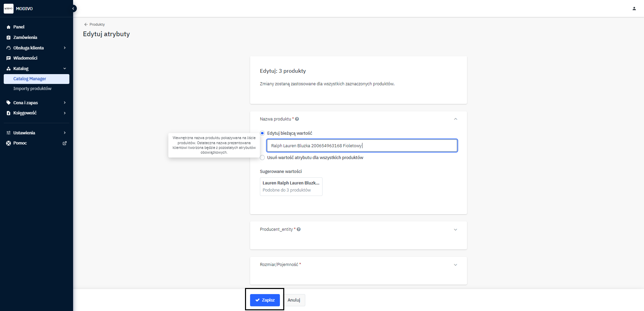The width and height of the screenshot is (644, 311).
Task: Click the MODIVO logo icon
Action: pyautogui.click(x=8, y=8)
